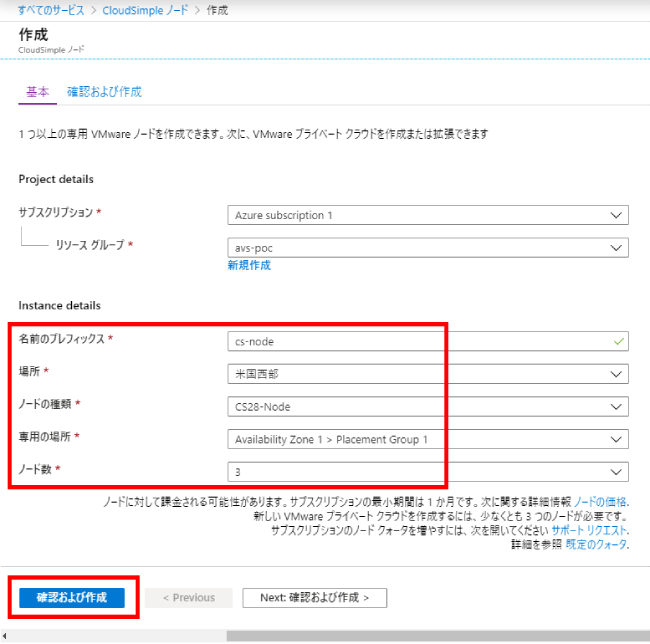Image resolution: width=650 pixels, height=644 pixels.
Task: Click the サブスクリプション label
Action: [x=56, y=212]
